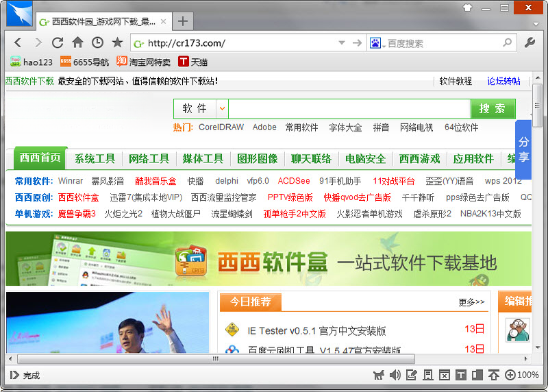This screenshot has height=392, width=548.
Task: Open the skin shirt icon in title bar
Action: point(467,7)
